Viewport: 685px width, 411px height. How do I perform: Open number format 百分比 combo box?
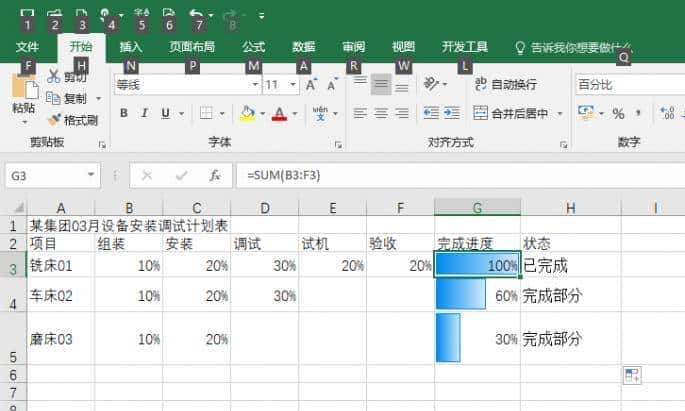[630, 85]
